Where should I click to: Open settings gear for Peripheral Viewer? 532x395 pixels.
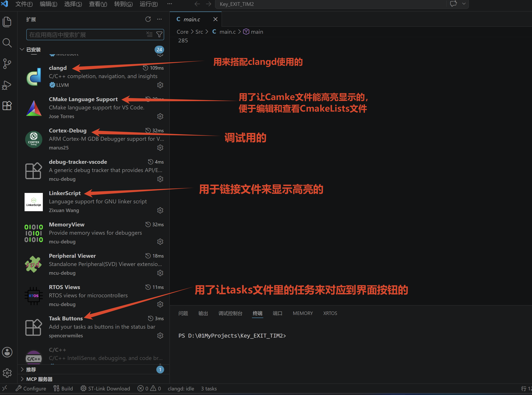[x=160, y=273]
